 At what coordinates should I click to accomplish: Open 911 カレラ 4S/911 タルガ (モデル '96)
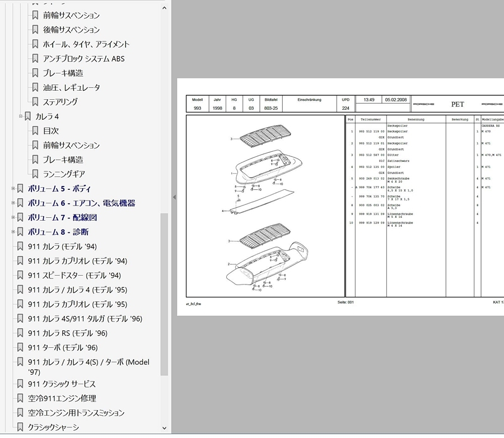85,319
